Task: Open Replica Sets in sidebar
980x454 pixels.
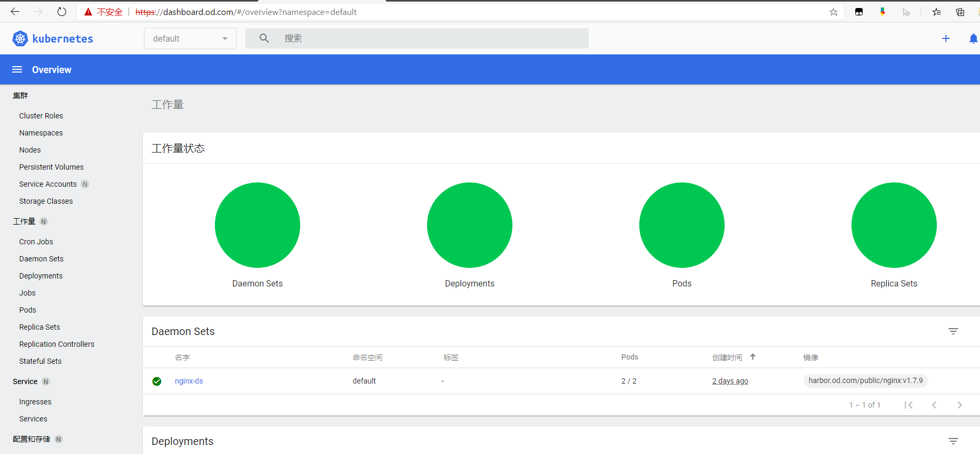Action: point(39,327)
